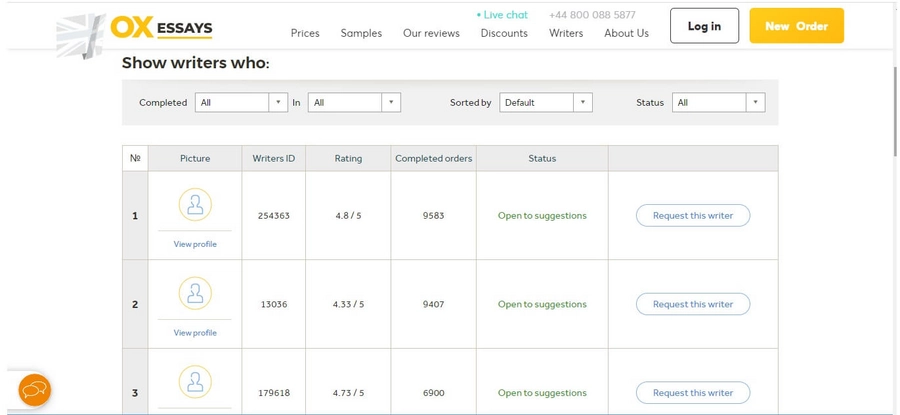Open the In subject dropdown
The height and width of the screenshot is (415, 900).
[x=354, y=103]
